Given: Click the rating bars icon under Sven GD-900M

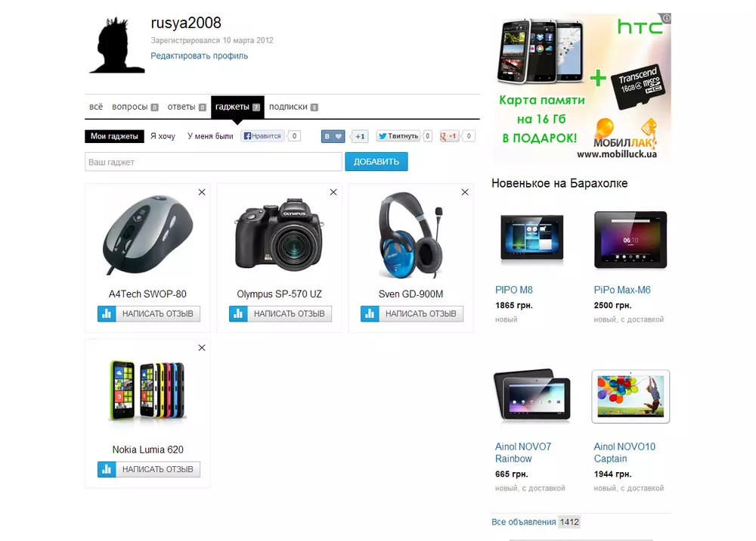Looking at the screenshot, I should pyautogui.click(x=370, y=314).
